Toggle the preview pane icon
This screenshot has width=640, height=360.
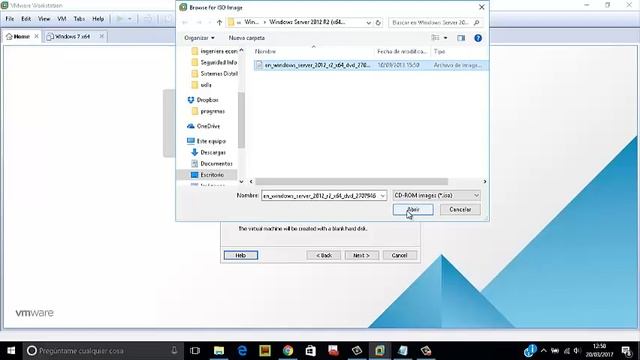(461, 38)
